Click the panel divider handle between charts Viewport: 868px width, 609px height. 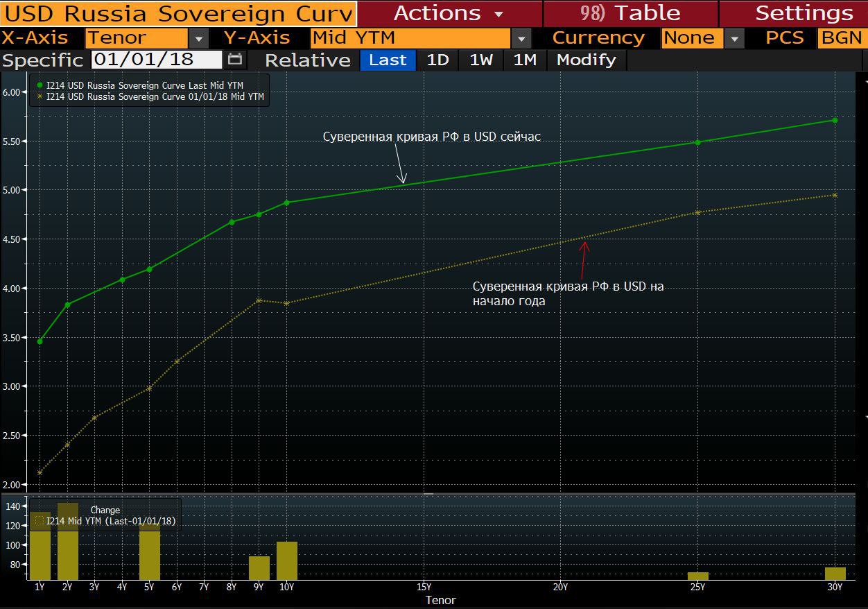coord(428,495)
